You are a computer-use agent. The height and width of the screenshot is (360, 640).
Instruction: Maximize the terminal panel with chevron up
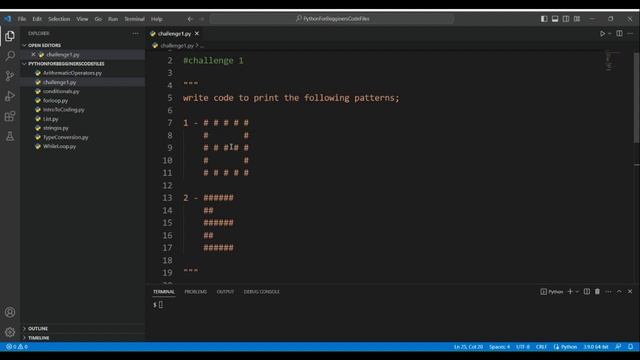coord(619,291)
